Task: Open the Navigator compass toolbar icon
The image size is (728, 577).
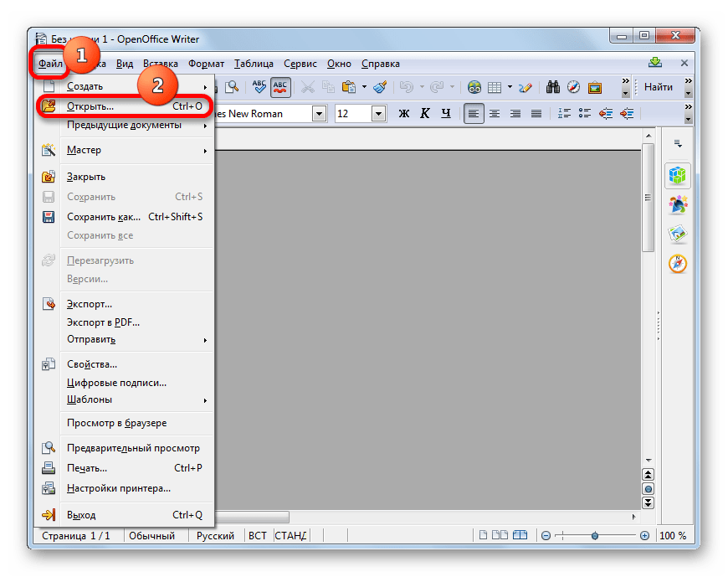Action: 574,87
